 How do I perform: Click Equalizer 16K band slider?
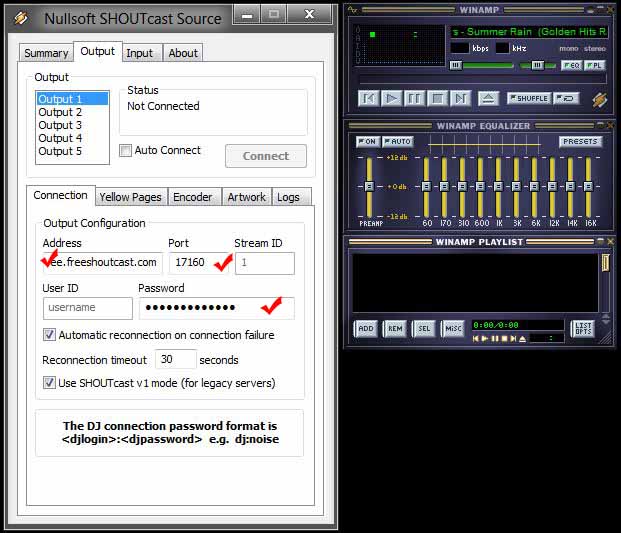(x=589, y=187)
